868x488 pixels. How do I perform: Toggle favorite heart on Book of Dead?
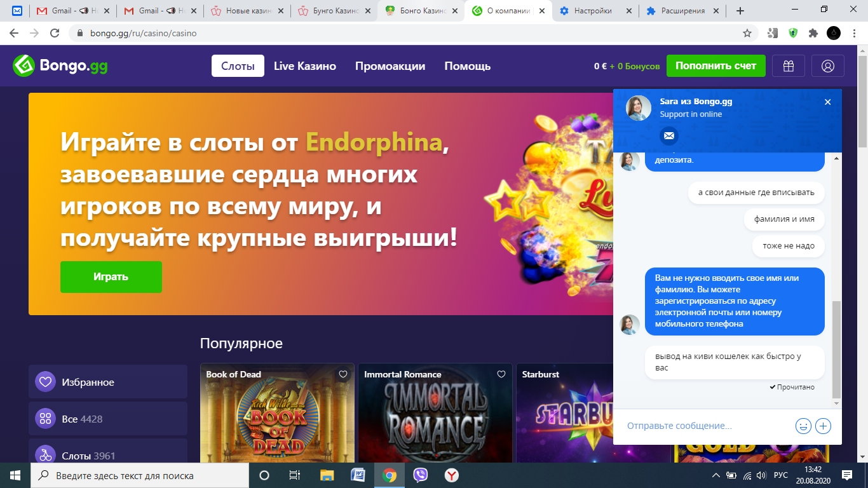344,374
